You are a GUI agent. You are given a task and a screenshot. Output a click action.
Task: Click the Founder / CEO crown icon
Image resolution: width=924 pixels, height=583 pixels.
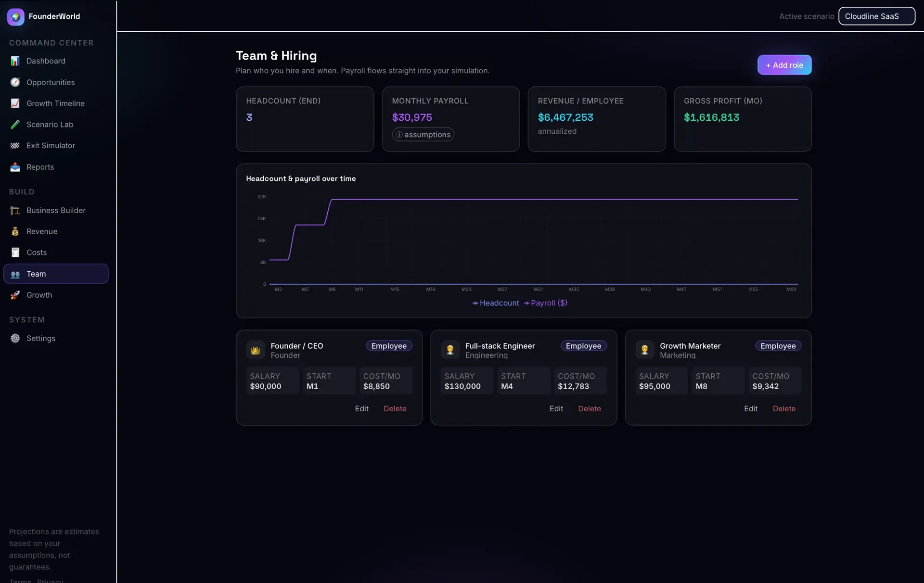coord(256,350)
